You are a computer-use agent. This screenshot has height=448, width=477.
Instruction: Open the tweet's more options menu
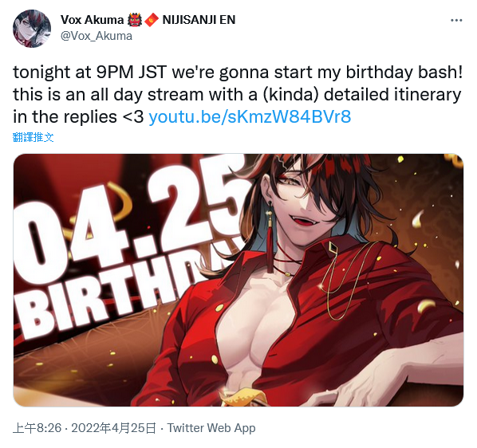tap(456, 21)
